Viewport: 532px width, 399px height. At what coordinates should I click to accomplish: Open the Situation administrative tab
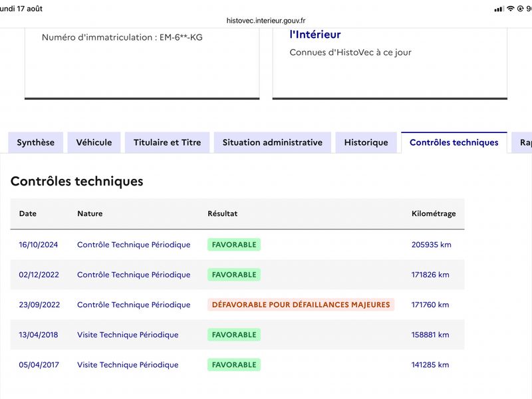pyautogui.click(x=273, y=142)
